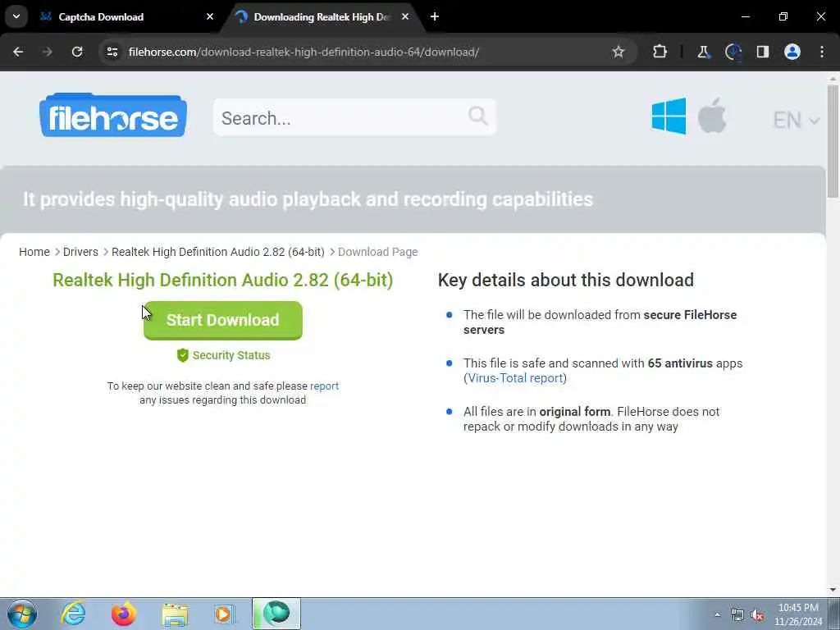Image resolution: width=840 pixels, height=630 pixels.
Task: Click the scrollbar down arrow
Action: tap(833, 590)
